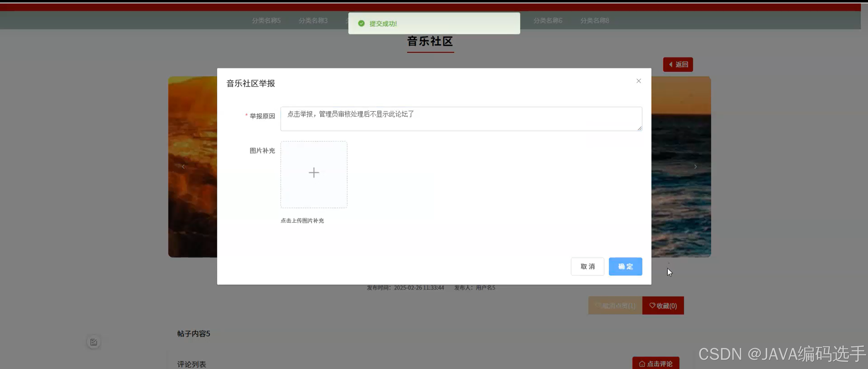Click the 点击上传图片补充 upload area
This screenshot has height=369, width=868.
tap(302, 220)
